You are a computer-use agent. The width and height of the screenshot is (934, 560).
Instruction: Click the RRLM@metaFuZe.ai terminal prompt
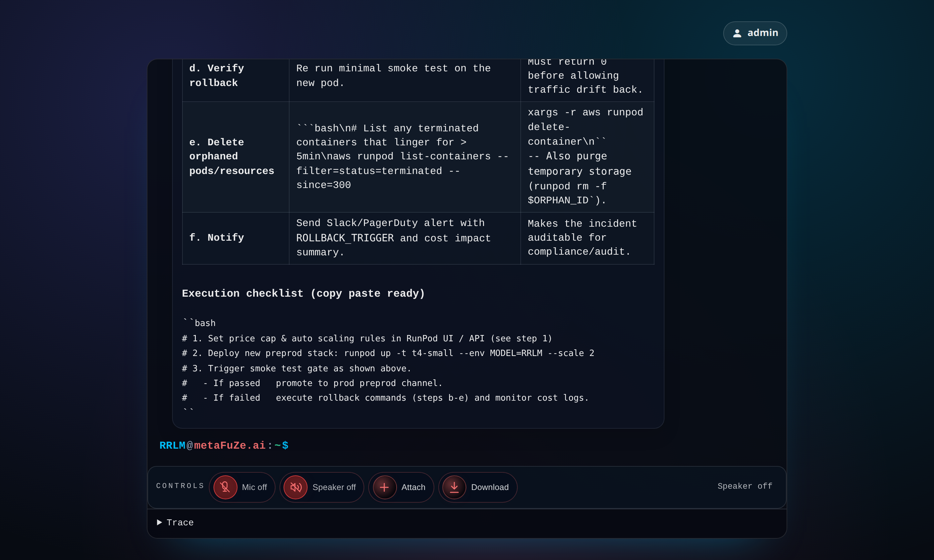(223, 446)
